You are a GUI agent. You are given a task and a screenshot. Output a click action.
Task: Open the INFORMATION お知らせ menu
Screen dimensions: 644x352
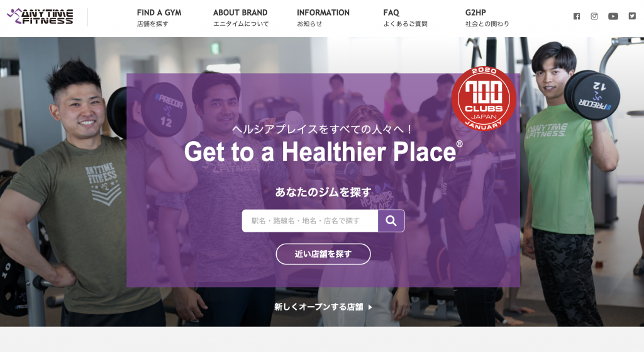coord(323,18)
